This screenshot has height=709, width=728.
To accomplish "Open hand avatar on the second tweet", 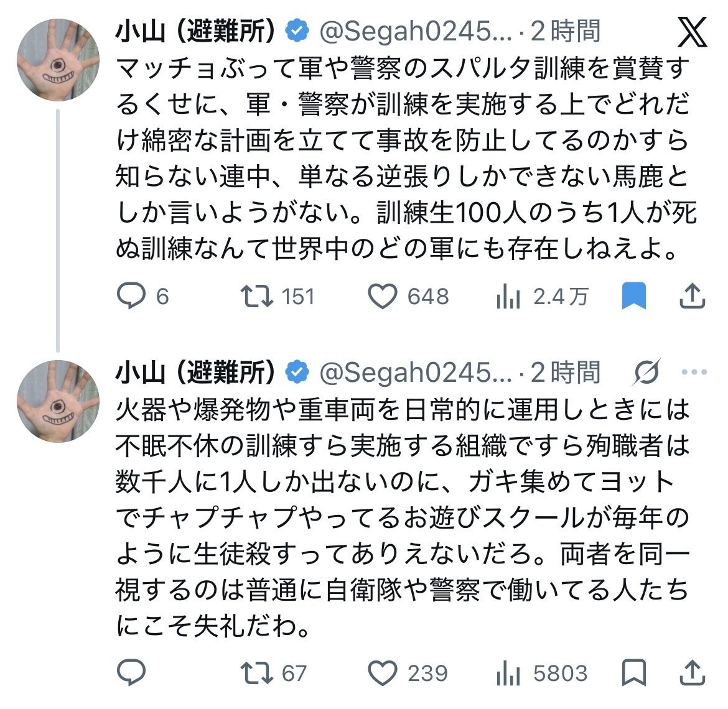I will click(x=58, y=401).
